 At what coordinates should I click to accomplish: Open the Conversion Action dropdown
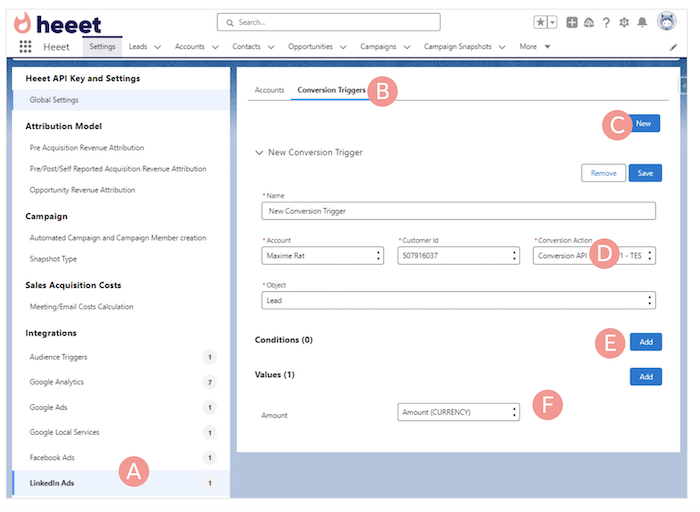(594, 256)
